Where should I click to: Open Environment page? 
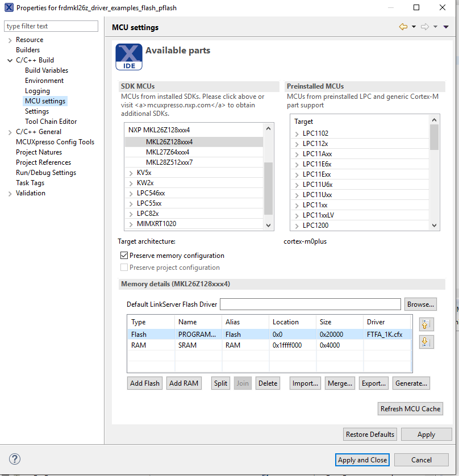tap(44, 81)
